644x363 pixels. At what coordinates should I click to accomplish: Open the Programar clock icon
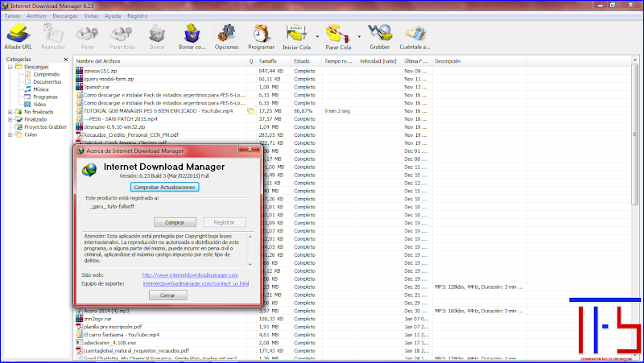261,34
